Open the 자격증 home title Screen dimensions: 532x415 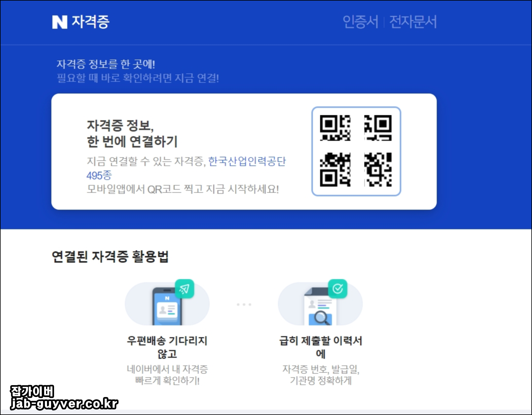pyautogui.click(x=90, y=22)
